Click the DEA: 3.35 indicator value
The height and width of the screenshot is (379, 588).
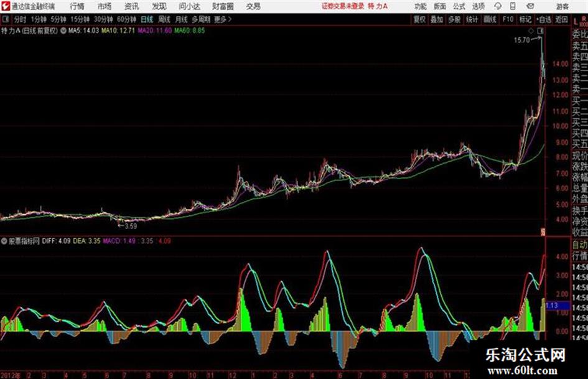click(86, 241)
